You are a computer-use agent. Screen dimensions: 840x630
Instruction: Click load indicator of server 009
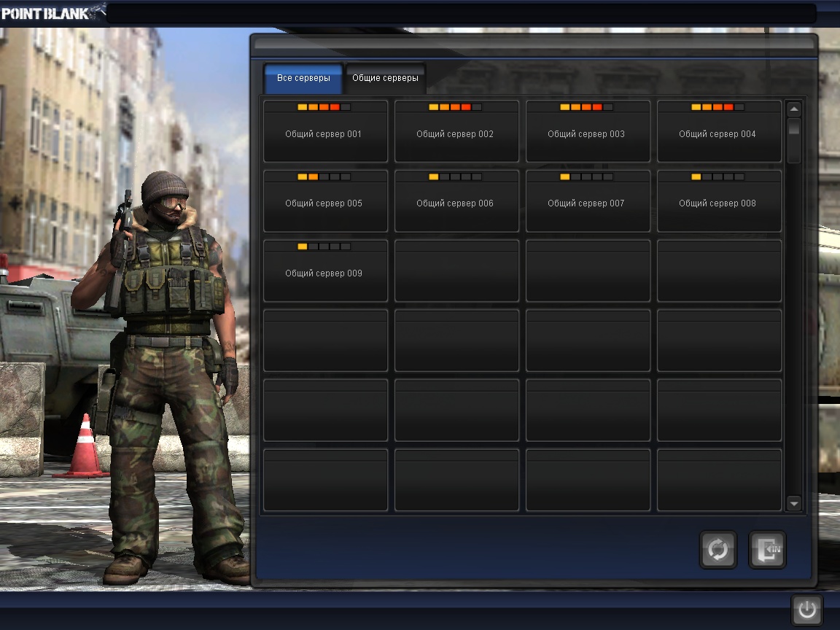324,246
